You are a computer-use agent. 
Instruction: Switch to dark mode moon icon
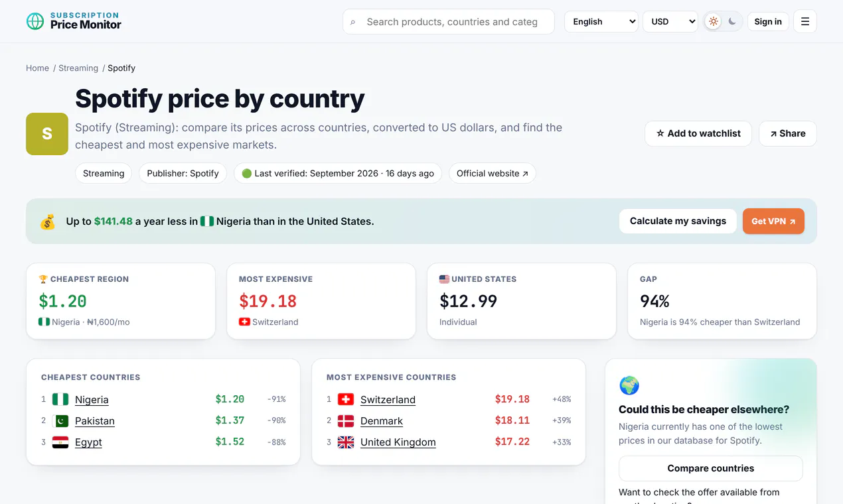pyautogui.click(x=732, y=21)
